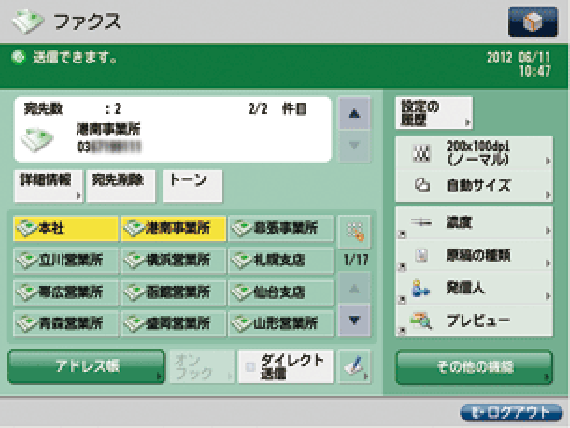Go to next one-touch page down arrow

354,320
